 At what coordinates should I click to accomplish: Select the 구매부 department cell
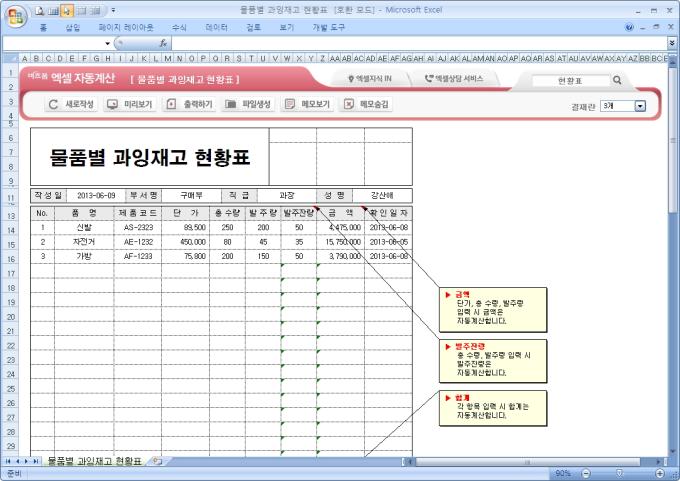point(191,196)
